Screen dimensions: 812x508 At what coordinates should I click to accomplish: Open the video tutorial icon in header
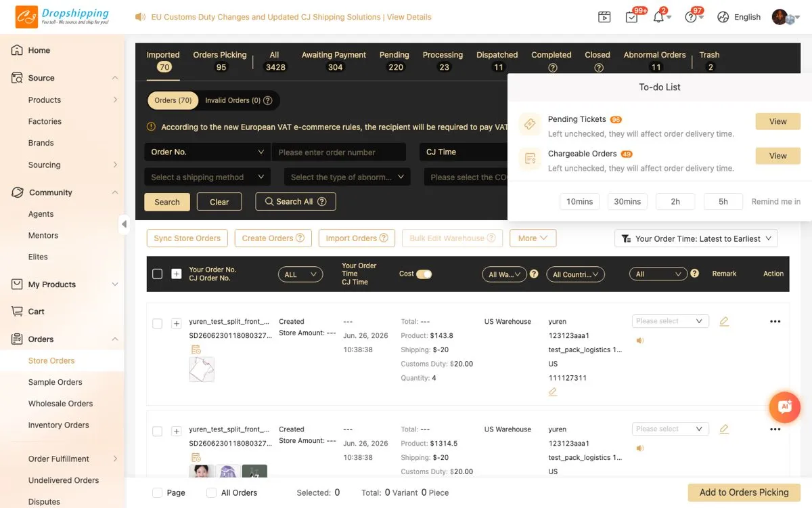pos(604,17)
